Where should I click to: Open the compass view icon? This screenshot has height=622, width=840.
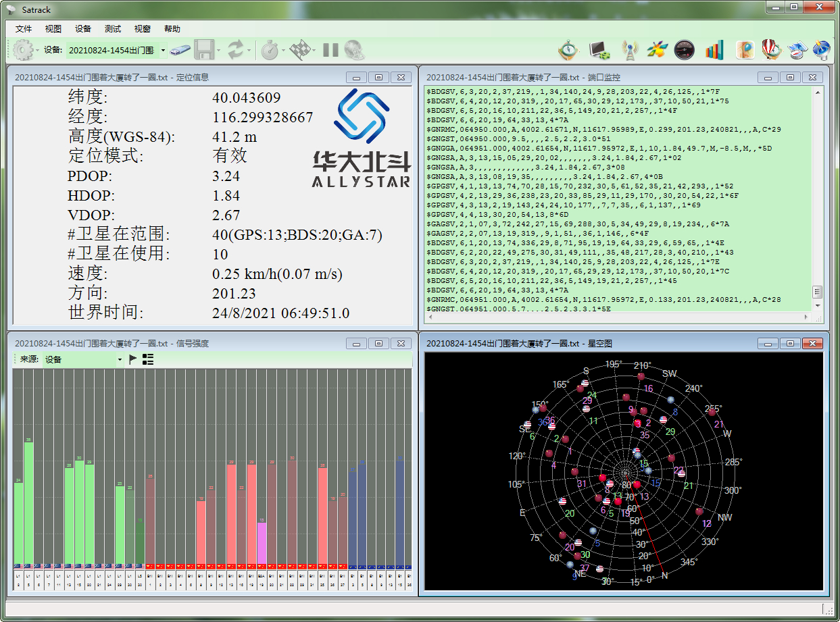570,50
